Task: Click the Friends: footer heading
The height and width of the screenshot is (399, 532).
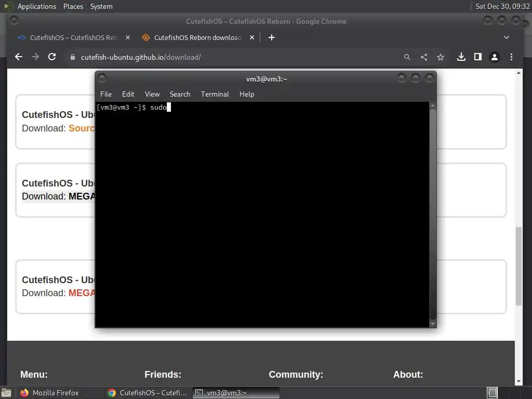Action: click(x=163, y=374)
